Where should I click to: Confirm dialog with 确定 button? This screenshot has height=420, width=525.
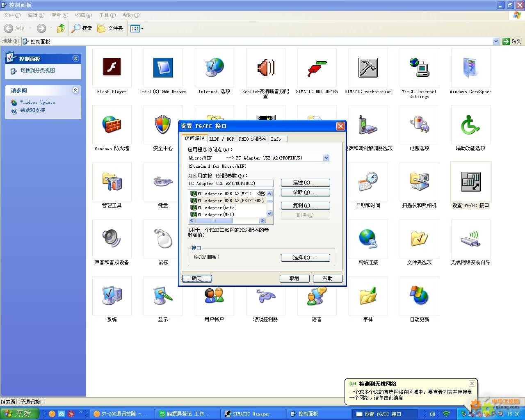point(197,278)
